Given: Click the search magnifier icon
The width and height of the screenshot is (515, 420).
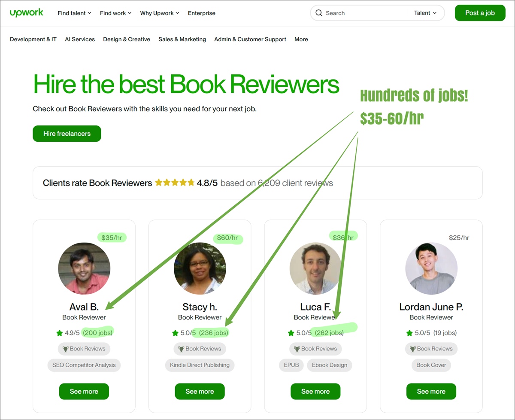Looking at the screenshot, I should point(319,13).
